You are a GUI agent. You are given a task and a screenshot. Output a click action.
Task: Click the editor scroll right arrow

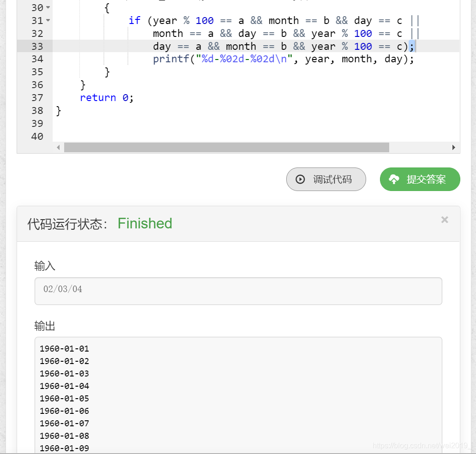click(x=453, y=147)
